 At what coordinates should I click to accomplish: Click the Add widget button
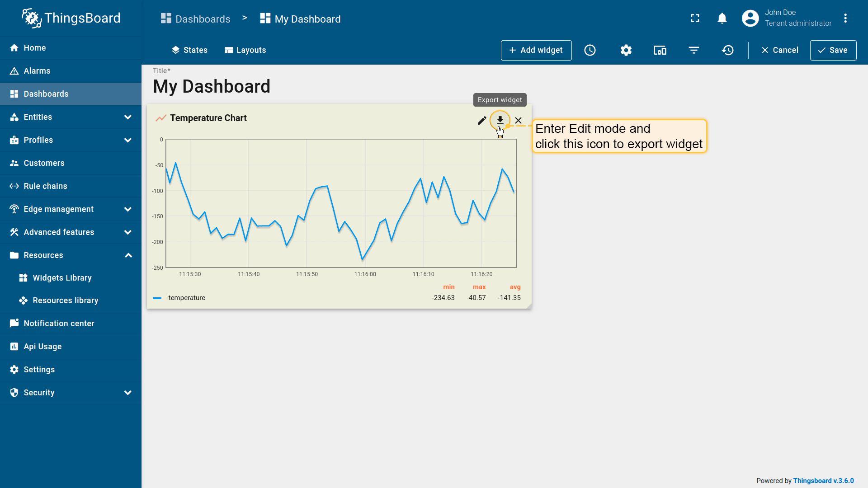(536, 50)
